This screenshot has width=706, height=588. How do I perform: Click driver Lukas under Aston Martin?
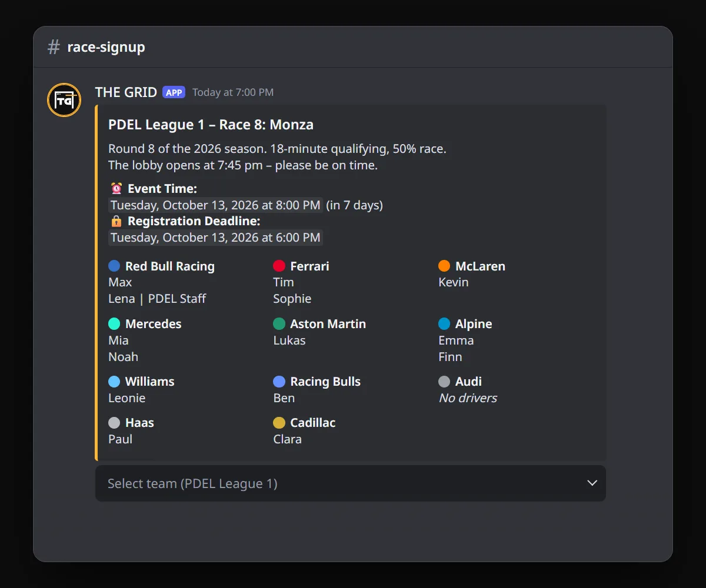[289, 340]
